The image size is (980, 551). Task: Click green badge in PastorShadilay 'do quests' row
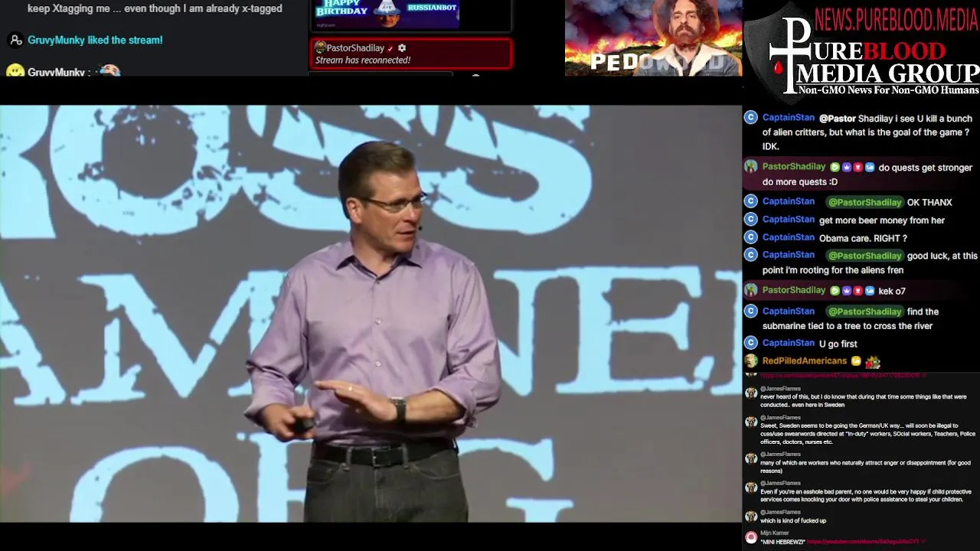(x=835, y=168)
